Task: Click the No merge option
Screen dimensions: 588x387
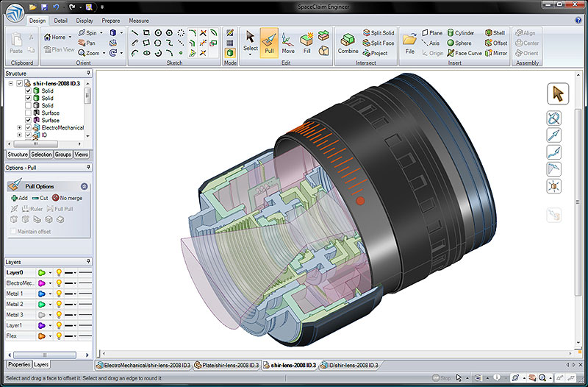Action: click(x=67, y=198)
